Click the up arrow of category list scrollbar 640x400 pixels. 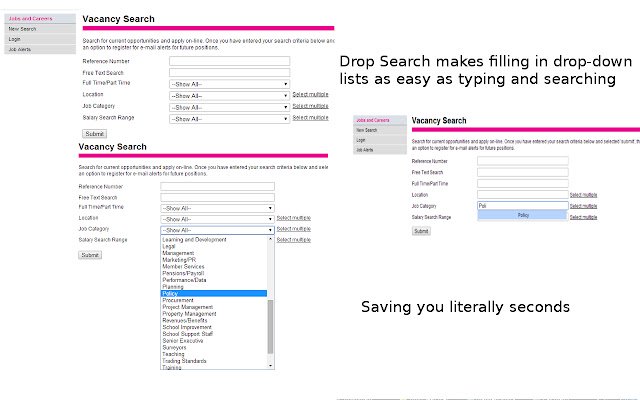[x=270, y=239]
